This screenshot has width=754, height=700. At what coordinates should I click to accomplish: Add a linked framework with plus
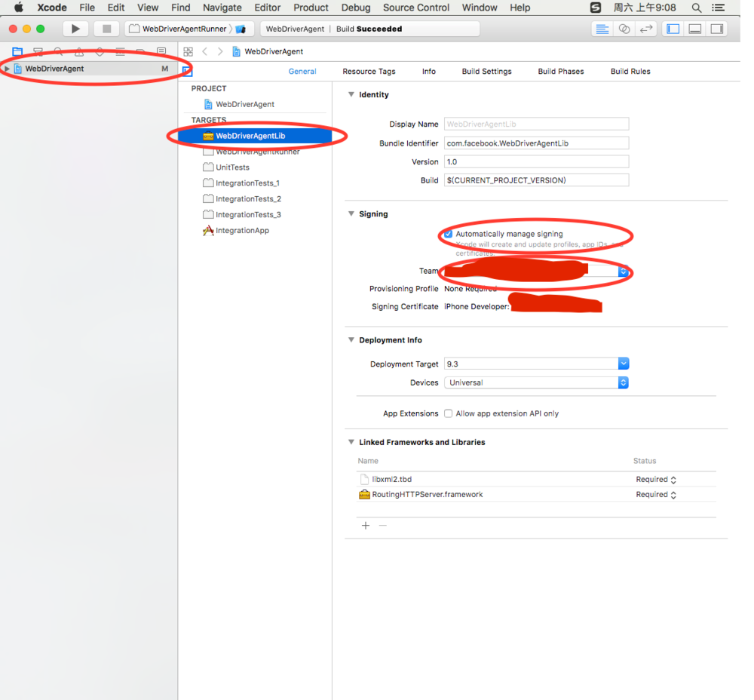[x=366, y=525]
